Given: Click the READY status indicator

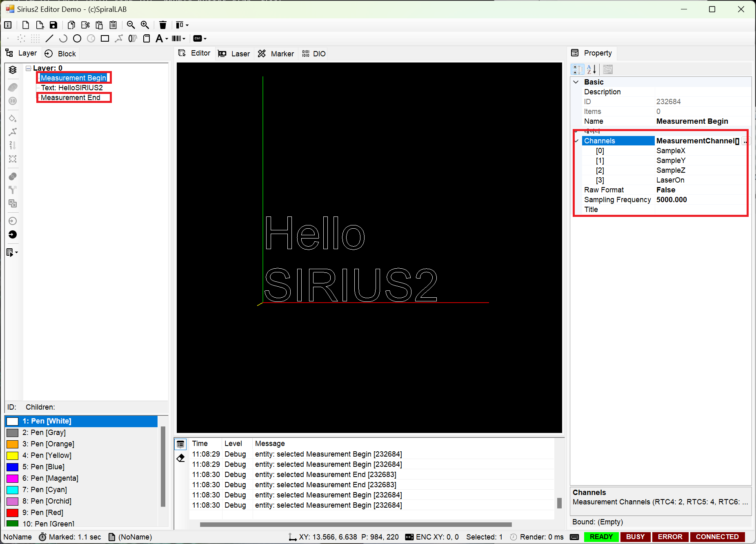Looking at the screenshot, I should pos(601,537).
